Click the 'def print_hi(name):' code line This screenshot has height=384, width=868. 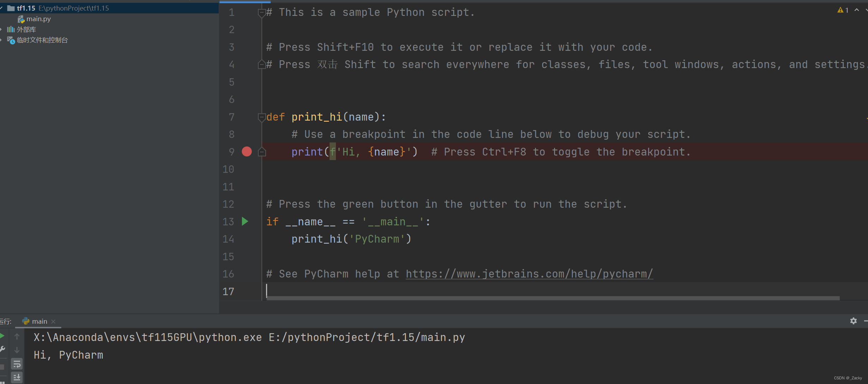pos(326,117)
